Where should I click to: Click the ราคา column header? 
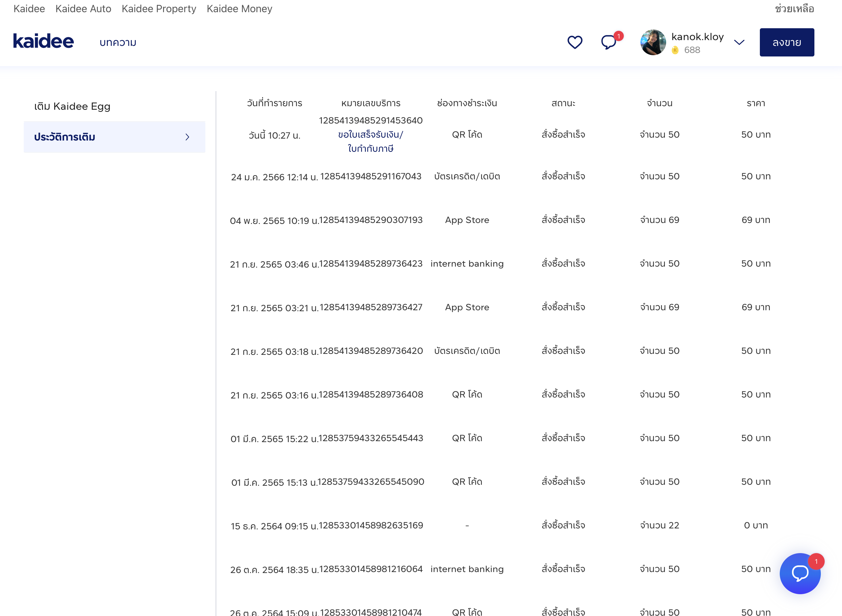pos(755,103)
